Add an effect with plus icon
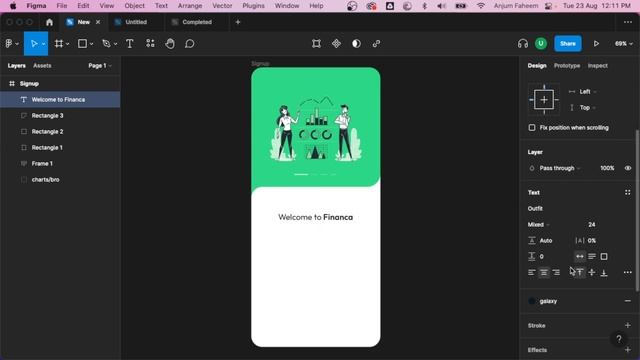Image resolution: width=640 pixels, height=360 pixels. [628, 350]
